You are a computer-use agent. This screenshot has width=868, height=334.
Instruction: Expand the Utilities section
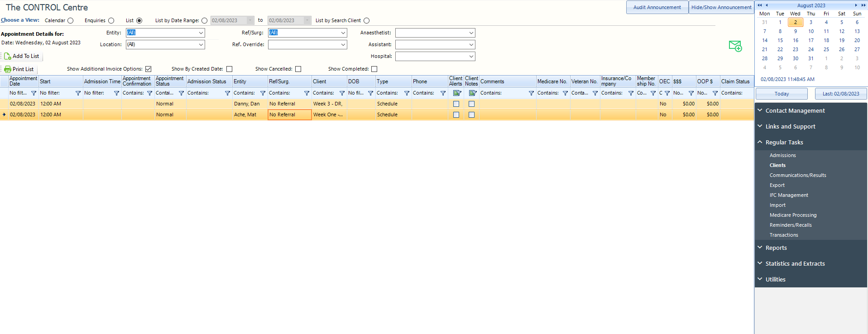pyautogui.click(x=810, y=280)
